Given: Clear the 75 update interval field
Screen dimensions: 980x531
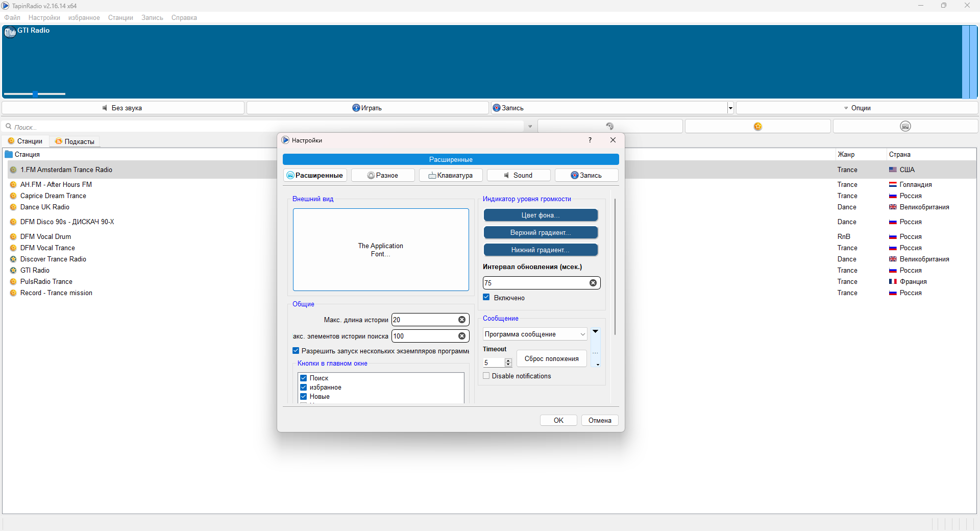Looking at the screenshot, I should 593,283.
